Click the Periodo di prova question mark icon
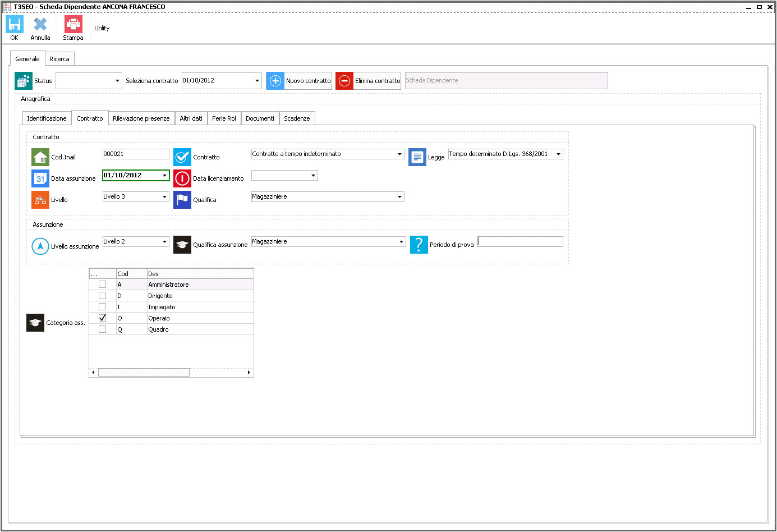 (419, 245)
